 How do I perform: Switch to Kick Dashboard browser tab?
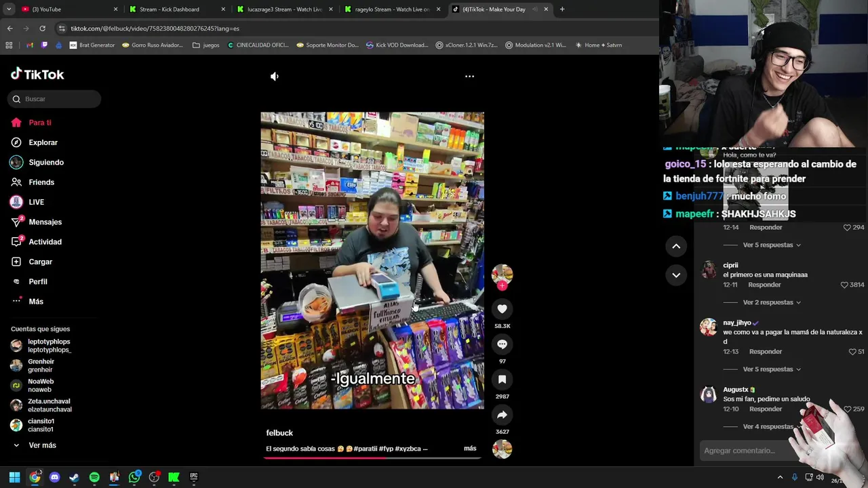point(178,9)
